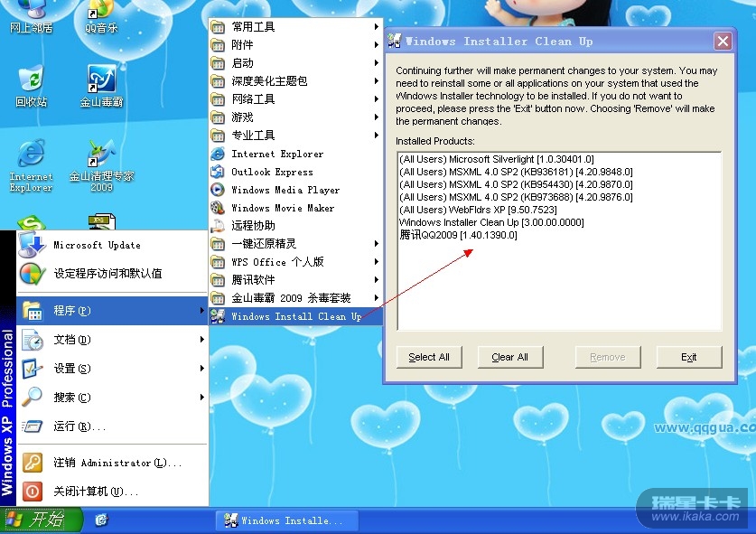Viewport: 756px width, 534px height.
Task: Open 腾讯软件 menu entry
Action: [x=296, y=280]
